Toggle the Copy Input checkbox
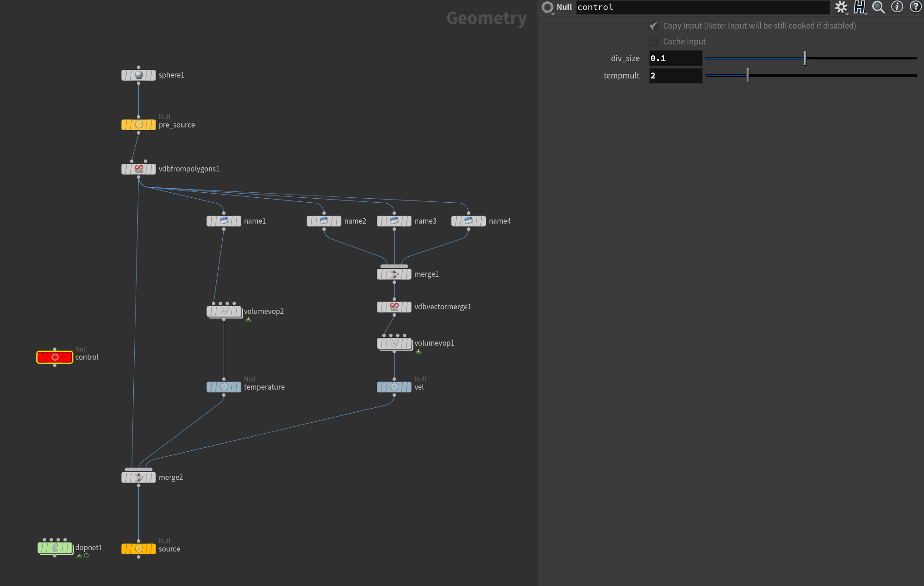 pos(653,26)
